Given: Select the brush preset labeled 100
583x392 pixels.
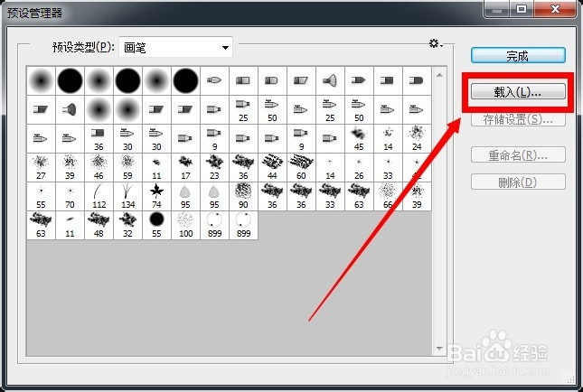Looking at the screenshot, I should point(185,226).
